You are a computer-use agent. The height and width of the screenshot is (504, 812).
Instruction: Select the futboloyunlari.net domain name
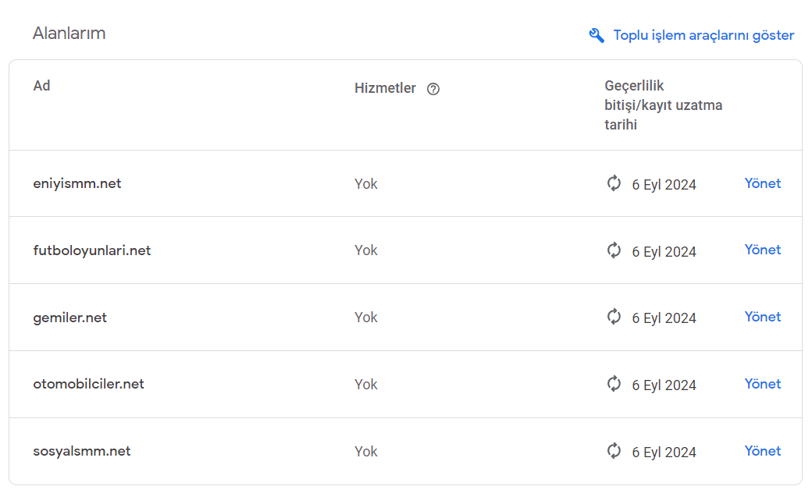(x=91, y=250)
